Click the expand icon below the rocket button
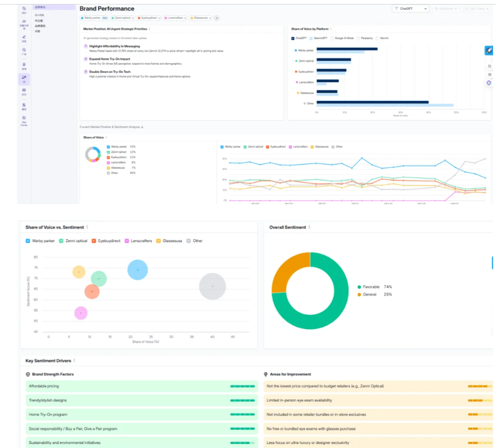496x448 pixels. pos(489,66)
